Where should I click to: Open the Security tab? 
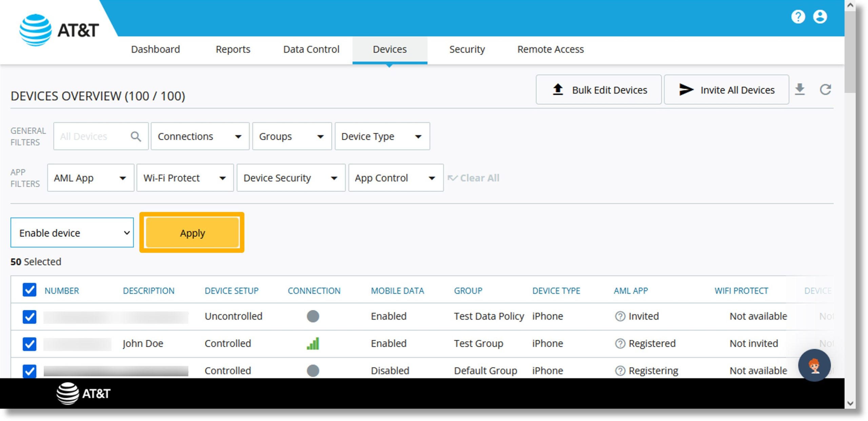[x=467, y=49]
